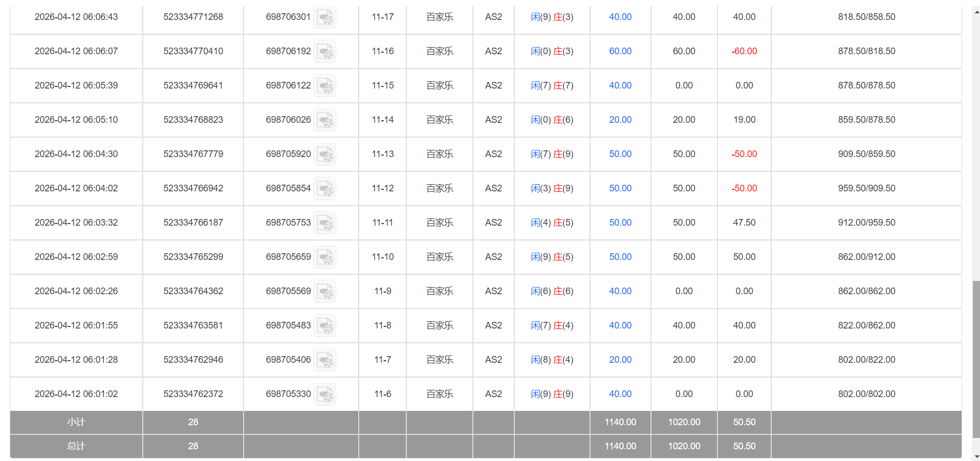Image resolution: width=980 pixels, height=461 pixels.
Task: Open video replay for game 698705569
Action: (x=325, y=291)
